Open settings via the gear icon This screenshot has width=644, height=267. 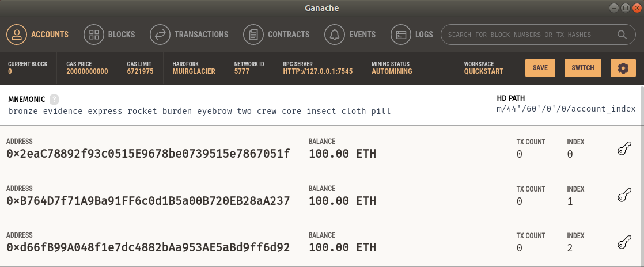coord(623,68)
